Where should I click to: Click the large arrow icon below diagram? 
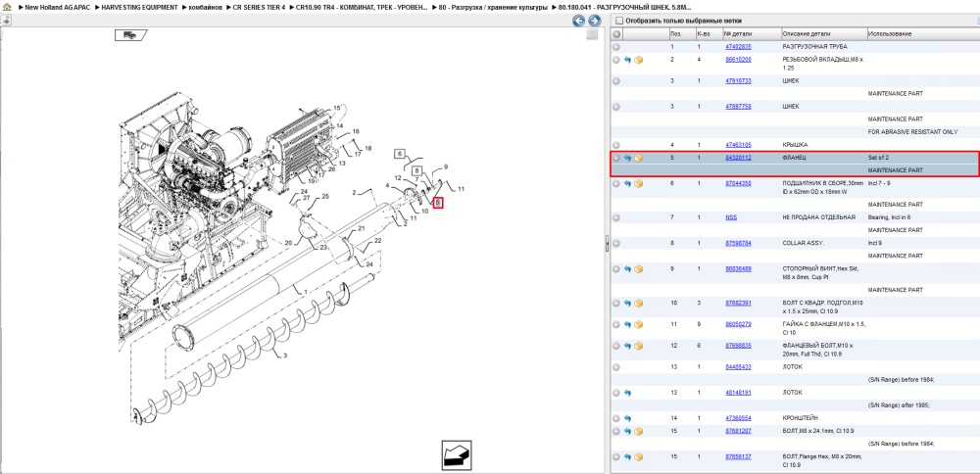coord(457,455)
